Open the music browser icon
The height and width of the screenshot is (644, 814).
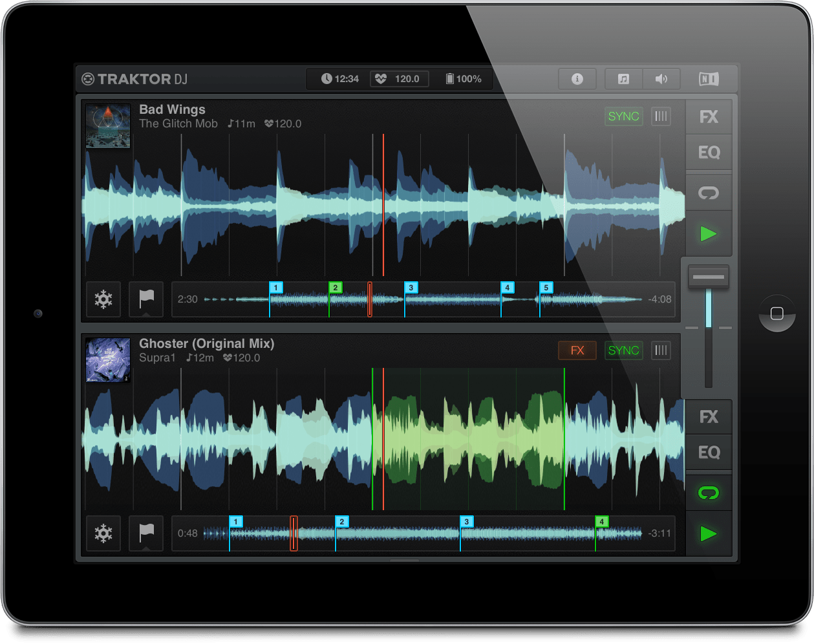point(623,79)
